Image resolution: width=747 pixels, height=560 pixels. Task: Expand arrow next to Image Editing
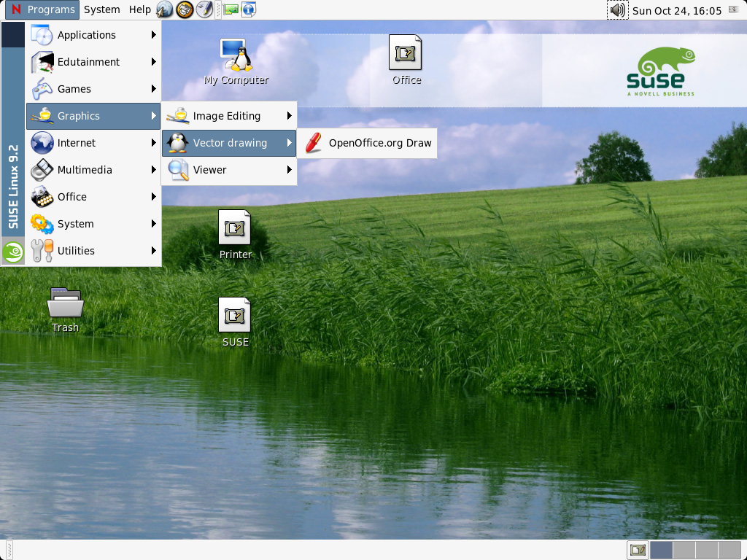(x=289, y=116)
